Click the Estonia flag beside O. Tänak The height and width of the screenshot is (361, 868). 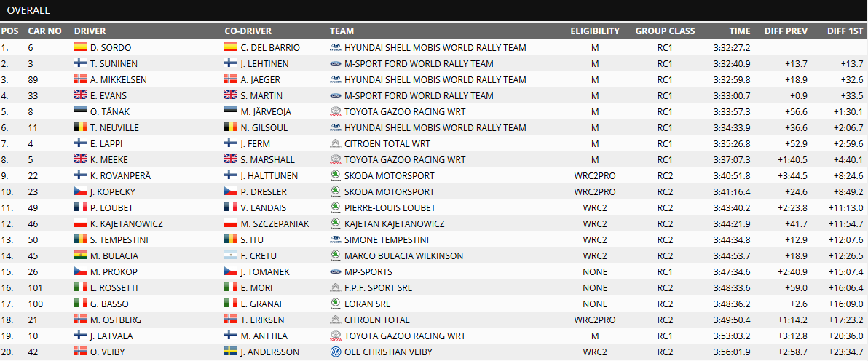tap(80, 112)
